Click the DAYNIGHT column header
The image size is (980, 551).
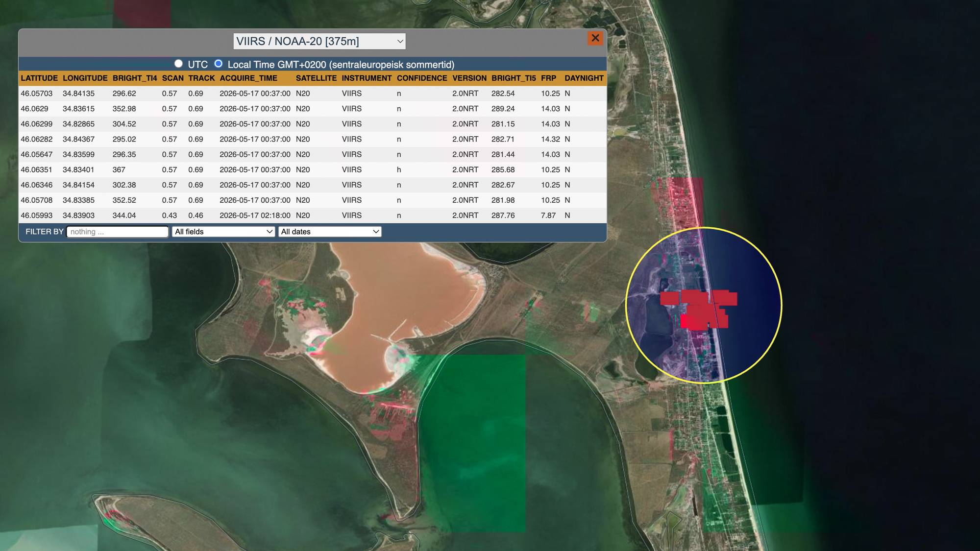(x=584, y=78)
